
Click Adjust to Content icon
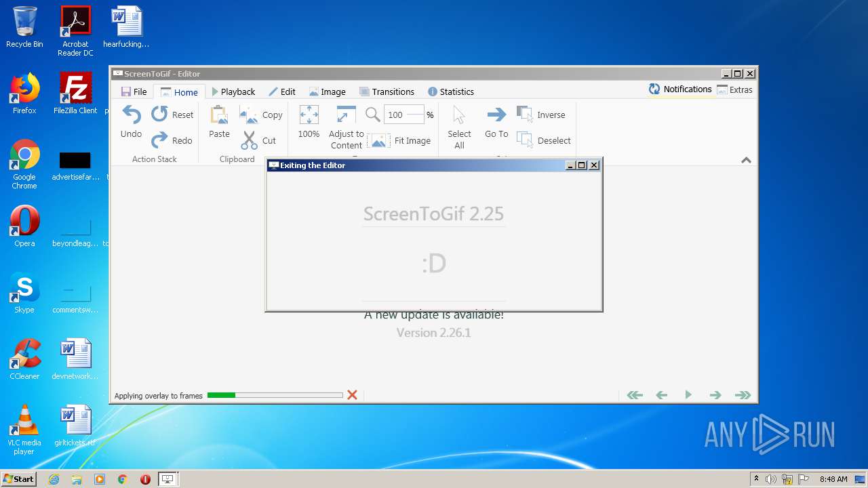[x=346, y=115]
